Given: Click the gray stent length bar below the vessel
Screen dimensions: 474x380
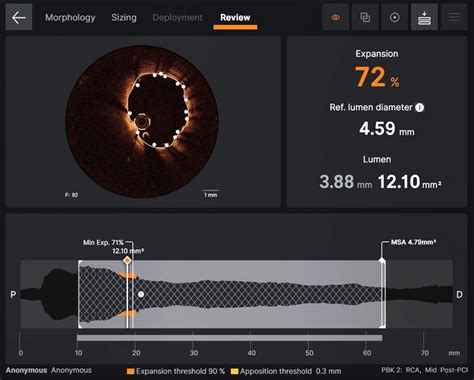Looking at the screenshot, I should coord(229,338).
